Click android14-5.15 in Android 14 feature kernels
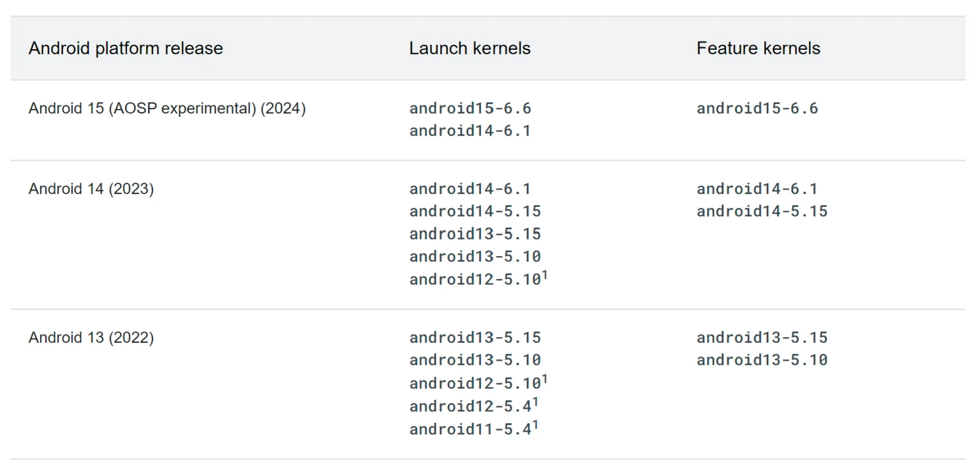Screen dimensions: 980x463 pyautogui.click(x=762, y=211)
